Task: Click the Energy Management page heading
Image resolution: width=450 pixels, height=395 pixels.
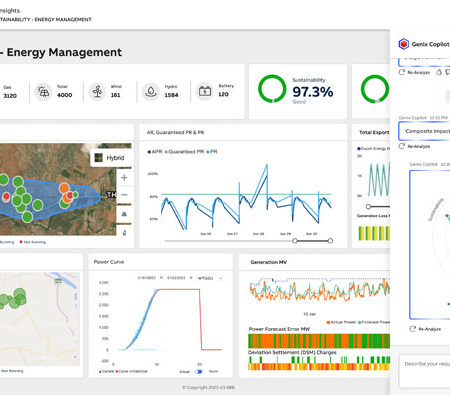Action: 64,52
